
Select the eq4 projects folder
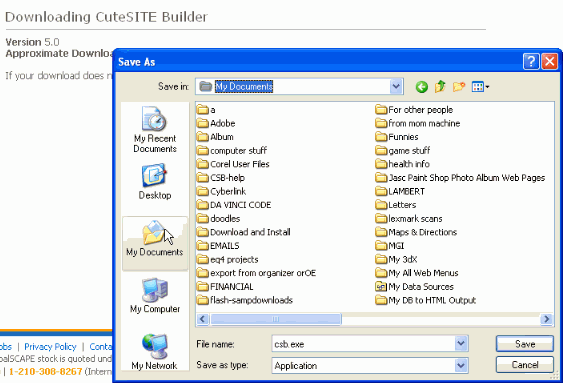228,260
